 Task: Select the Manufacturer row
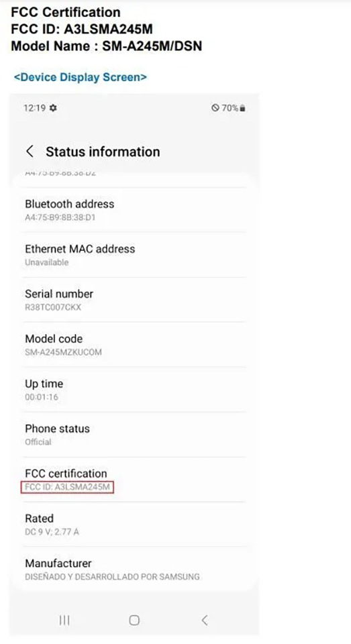[x=134, y=569]
